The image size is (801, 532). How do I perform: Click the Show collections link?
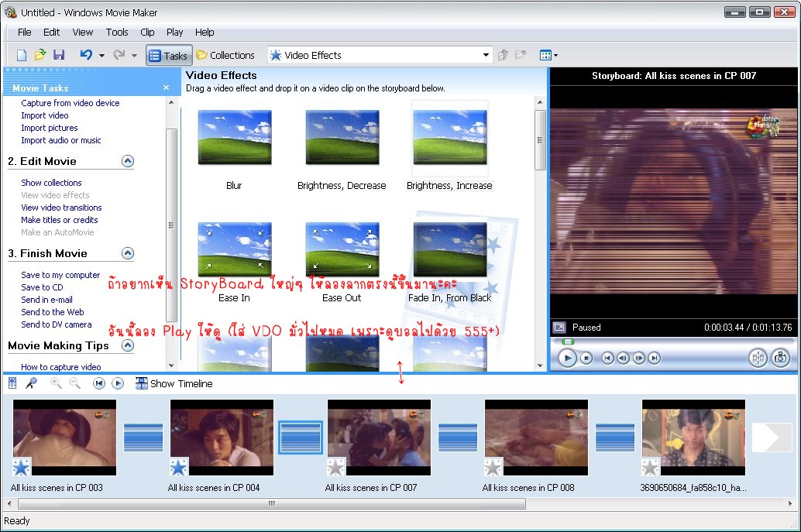pyautogui.click(x=52, y=182)
